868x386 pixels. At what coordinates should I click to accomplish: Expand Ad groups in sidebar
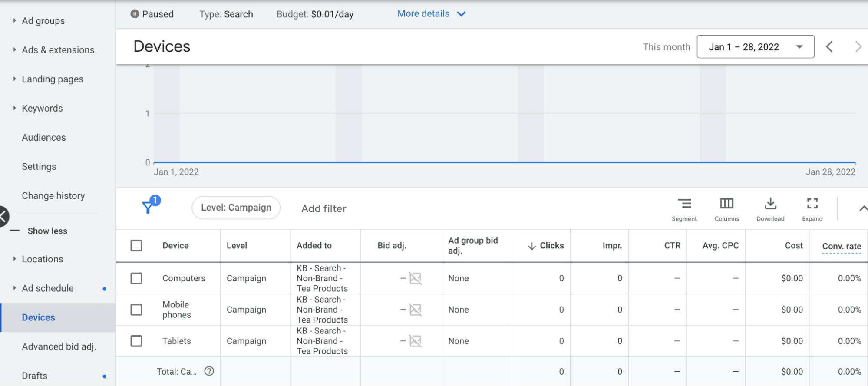coord(14,20)
